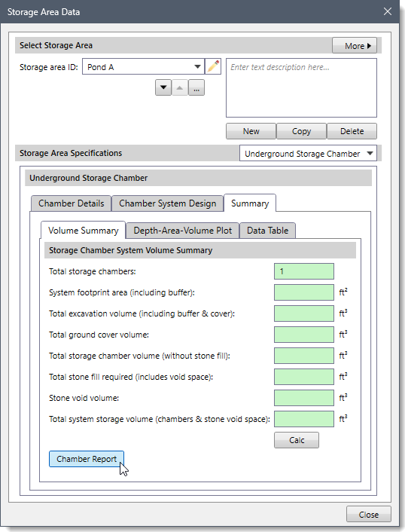The height and width of the screenshot is (532, 405).
Task: Click the New storage area button
Action: tap(251, 131)
